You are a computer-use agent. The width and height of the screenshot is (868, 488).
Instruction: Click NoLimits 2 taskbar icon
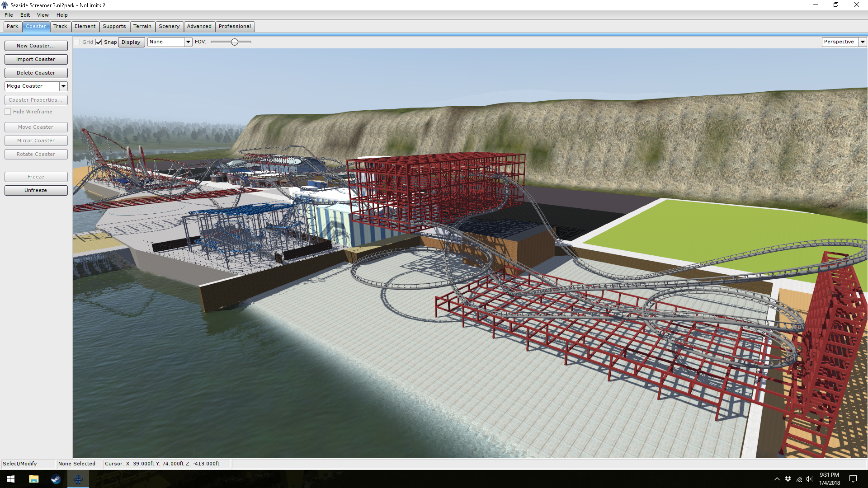point(78,479)
